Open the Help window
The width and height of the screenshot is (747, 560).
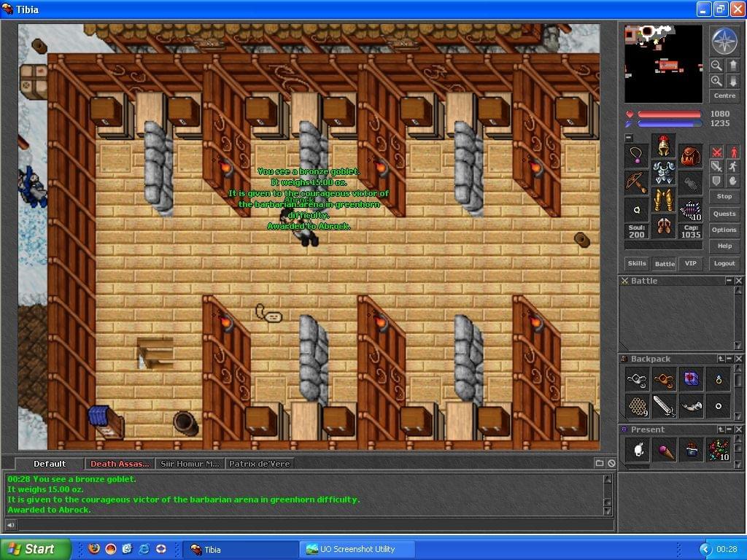724,246
